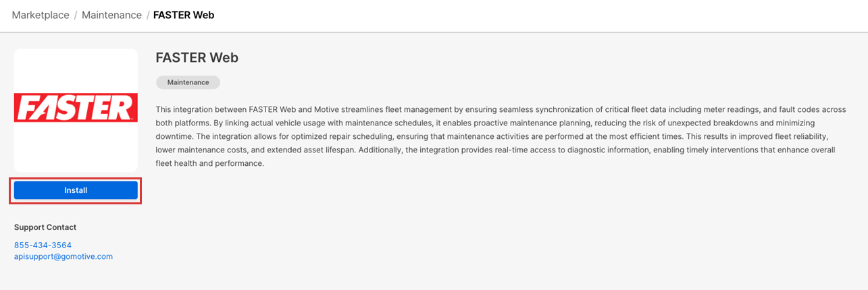The image size is (868, 290).
Task: Call support number 855-434-3564
Action: point(43,245)
